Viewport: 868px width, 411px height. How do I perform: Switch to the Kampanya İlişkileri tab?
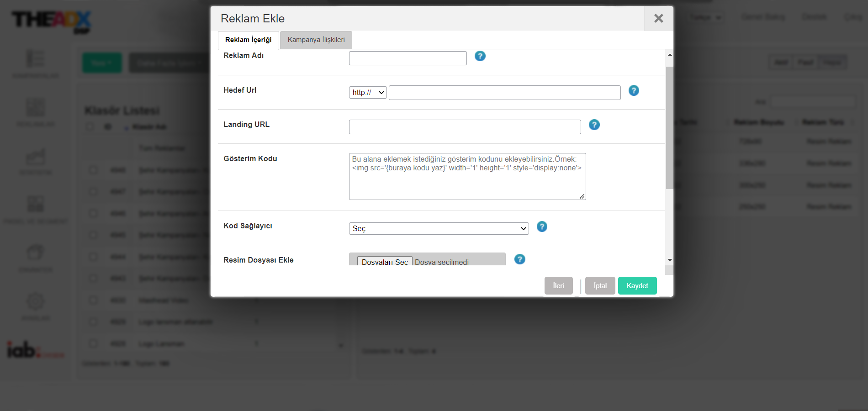point(316,40)
